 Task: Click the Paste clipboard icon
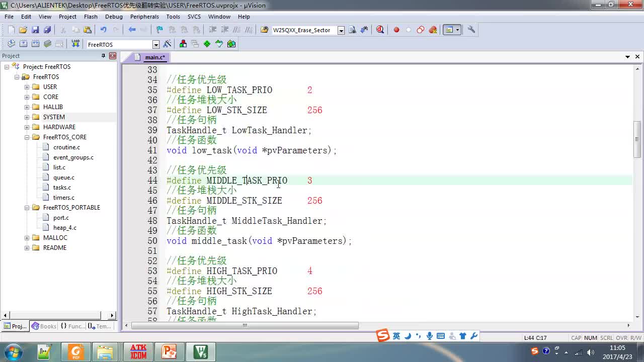point(88,30)
